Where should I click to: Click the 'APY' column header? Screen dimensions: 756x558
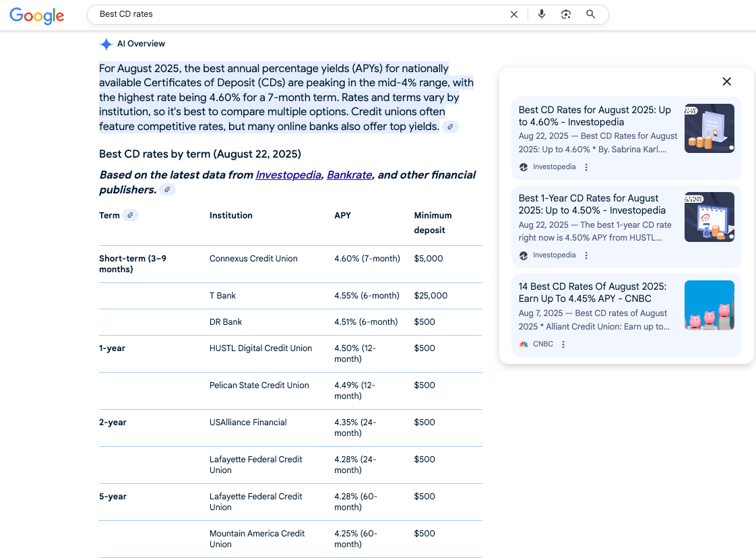[343, 215]
